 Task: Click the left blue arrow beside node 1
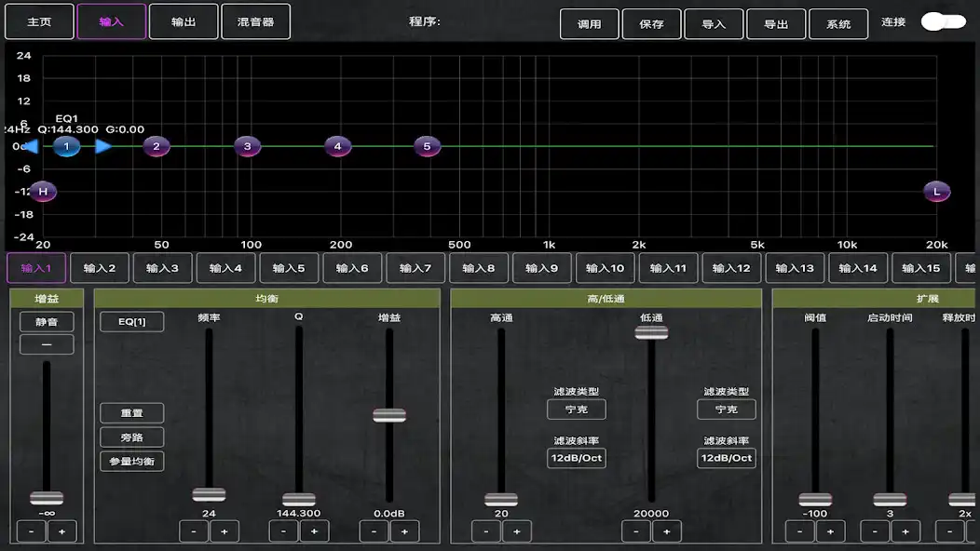point(31,146)
